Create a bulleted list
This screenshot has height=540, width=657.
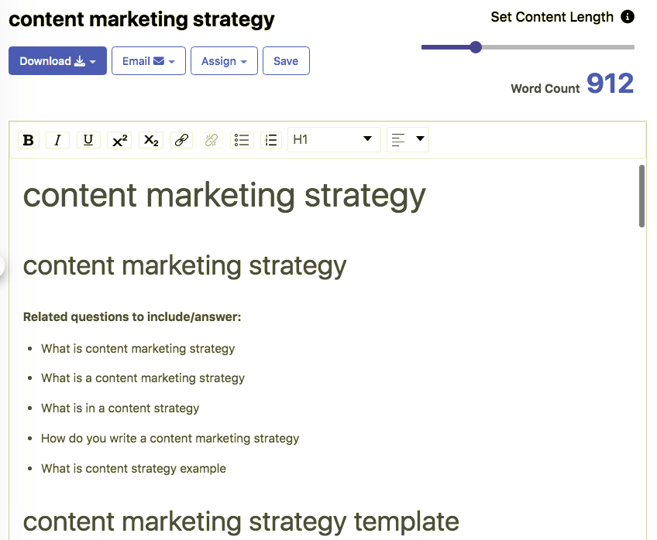click(242, 140)
